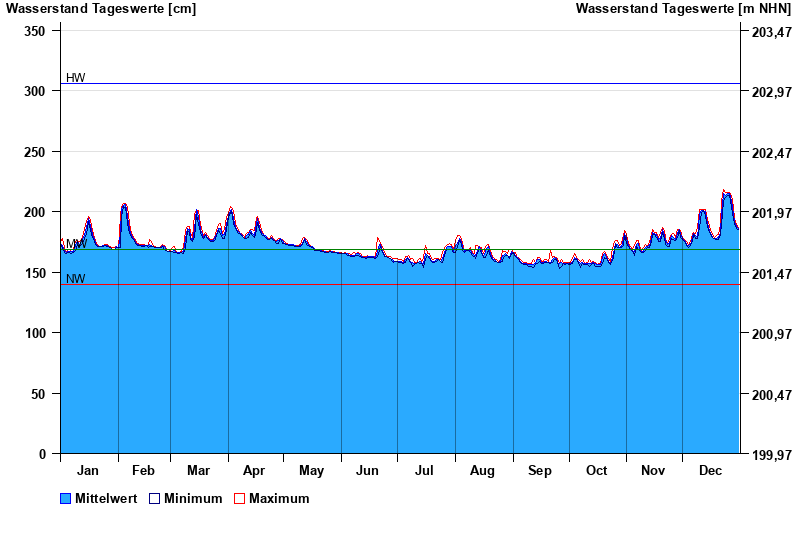Select the Jul month label
The height and width of the screenshot is (550, 800).
click(424, 471)
